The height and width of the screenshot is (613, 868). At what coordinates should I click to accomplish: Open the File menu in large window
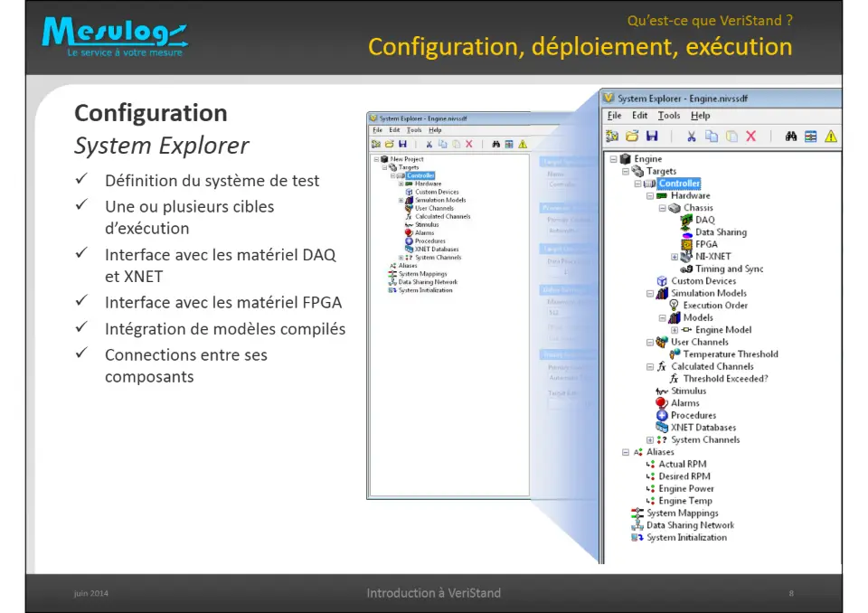615,115
